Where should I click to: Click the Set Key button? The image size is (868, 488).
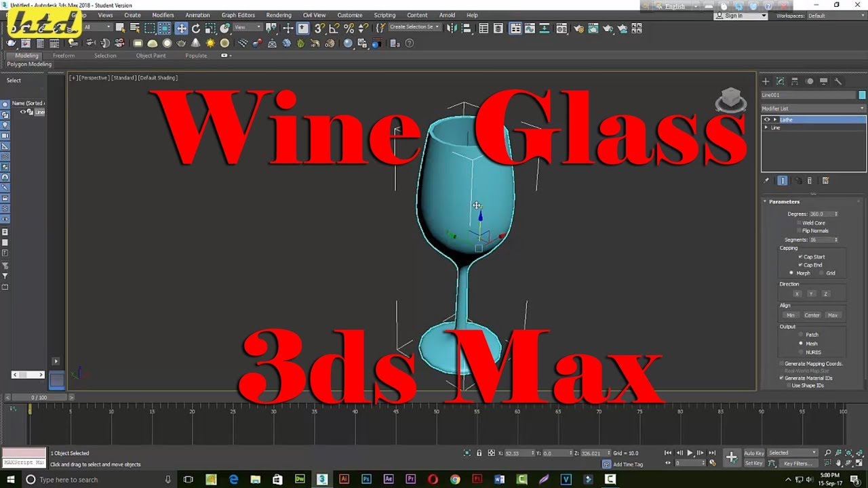754,463
